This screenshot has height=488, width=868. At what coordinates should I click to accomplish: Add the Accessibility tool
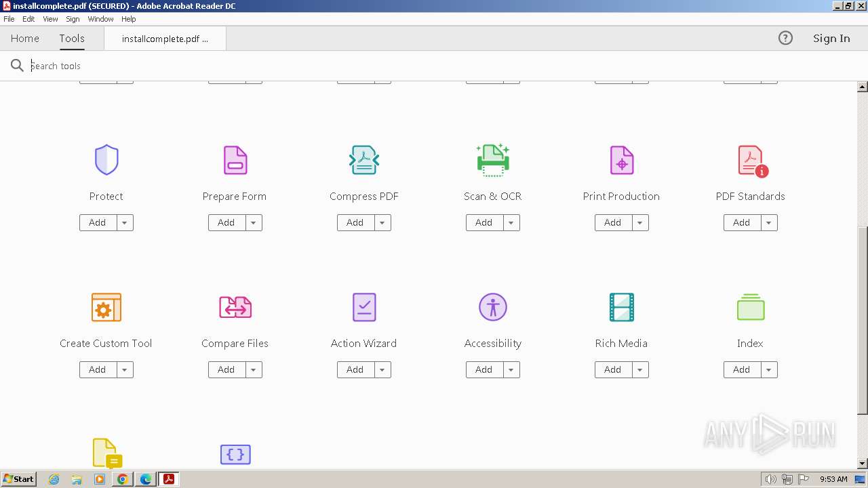point(484,369)
